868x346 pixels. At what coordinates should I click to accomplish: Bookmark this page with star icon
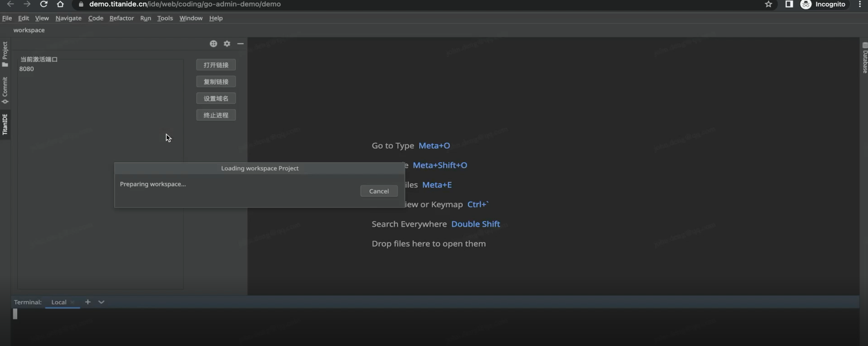coord(768,4)
